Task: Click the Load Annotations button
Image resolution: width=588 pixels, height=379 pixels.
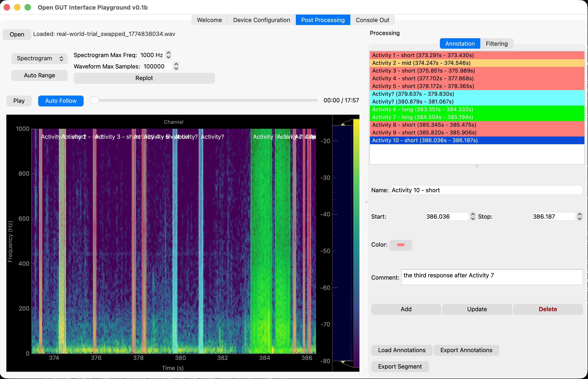Action: [x=402, y=350]
